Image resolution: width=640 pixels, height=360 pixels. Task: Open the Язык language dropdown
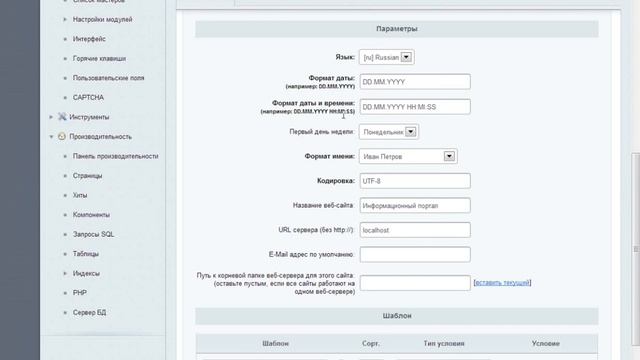coord(387,57)
